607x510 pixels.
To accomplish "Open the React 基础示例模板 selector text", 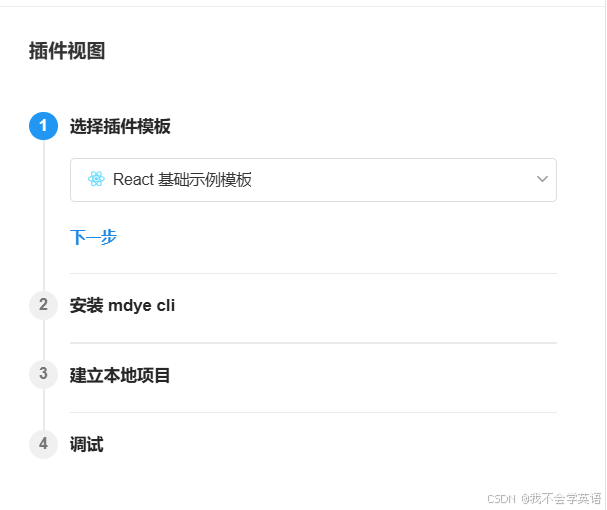I will tap(182, 180).
